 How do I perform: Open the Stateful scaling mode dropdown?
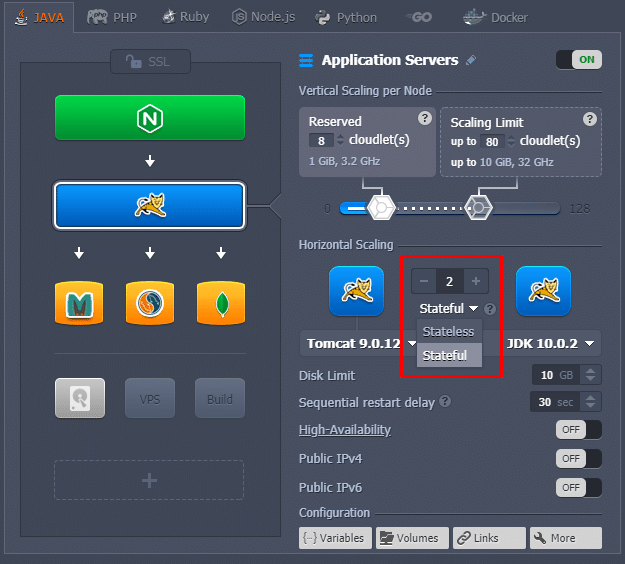point(448,308)
